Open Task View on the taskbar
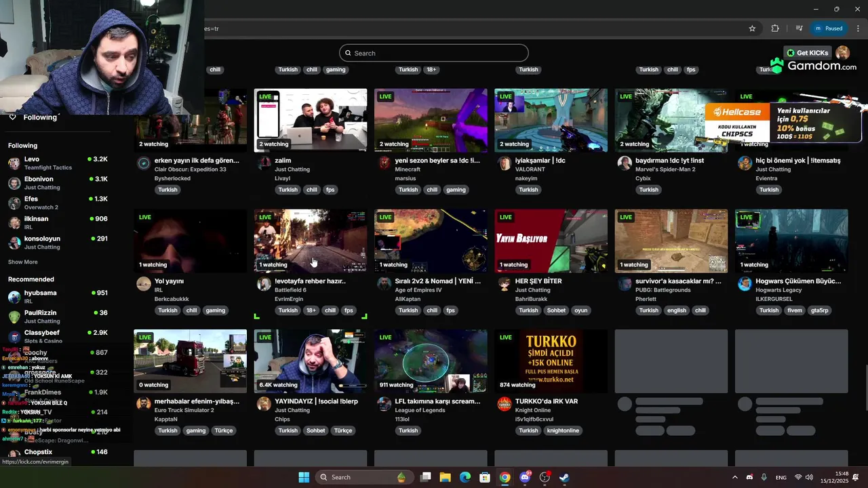Screen dimensions: 868x488 425,477
